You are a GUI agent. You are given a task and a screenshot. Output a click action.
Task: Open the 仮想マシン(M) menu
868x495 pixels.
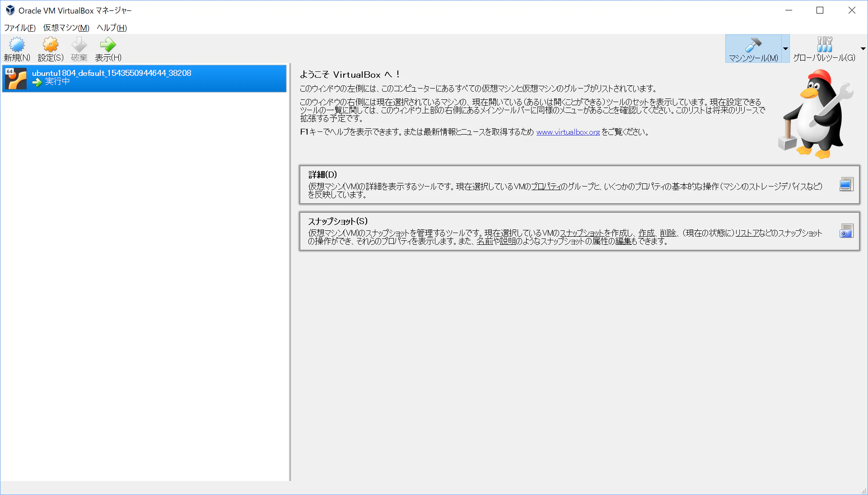pos(66,28)
